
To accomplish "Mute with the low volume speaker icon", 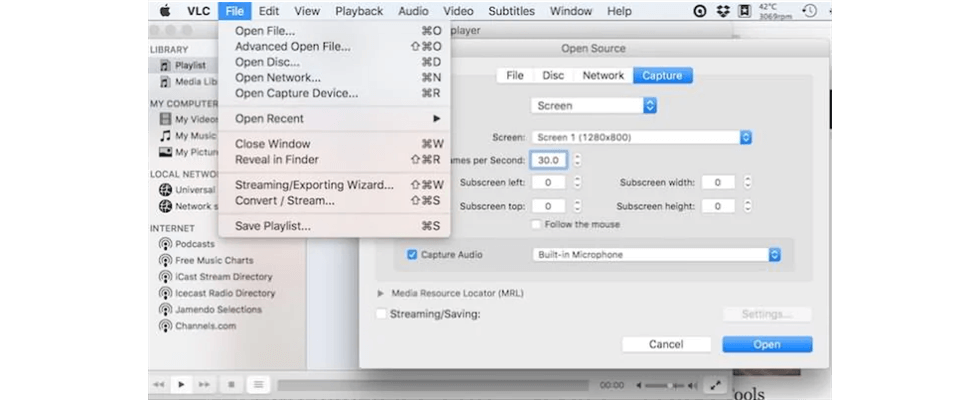I will [639, 385].
